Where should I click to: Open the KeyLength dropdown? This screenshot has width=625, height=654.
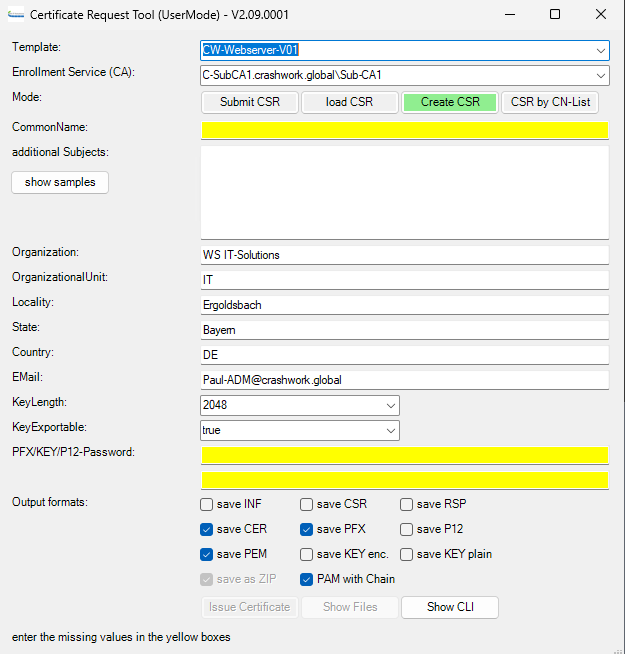coord(391,405)
